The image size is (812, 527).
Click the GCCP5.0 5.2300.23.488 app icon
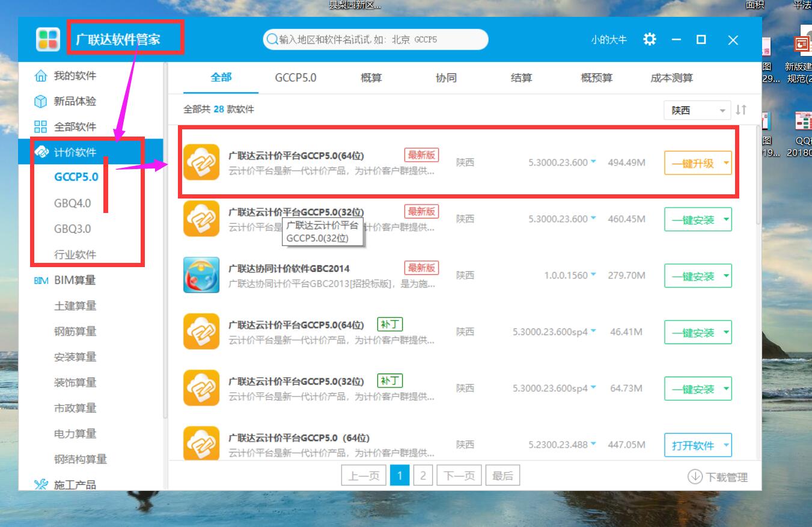tap(201, 444)
